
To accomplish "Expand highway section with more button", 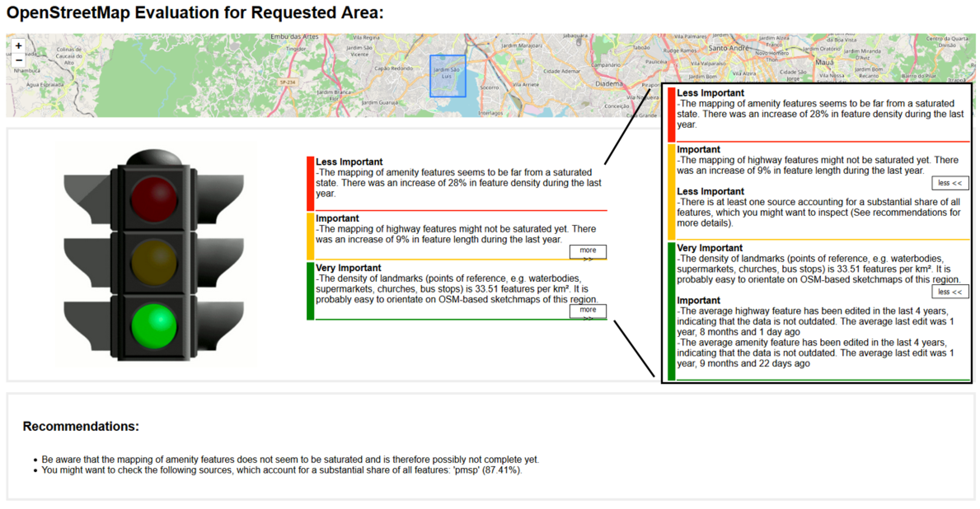I will pos(588,251).
